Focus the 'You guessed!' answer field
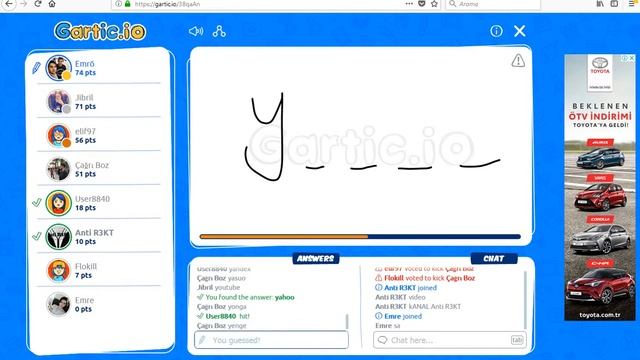This screenshot has height=360, width=640. 271,340
